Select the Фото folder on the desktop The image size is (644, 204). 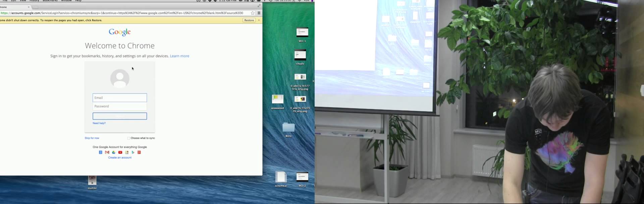pos(288,128)
